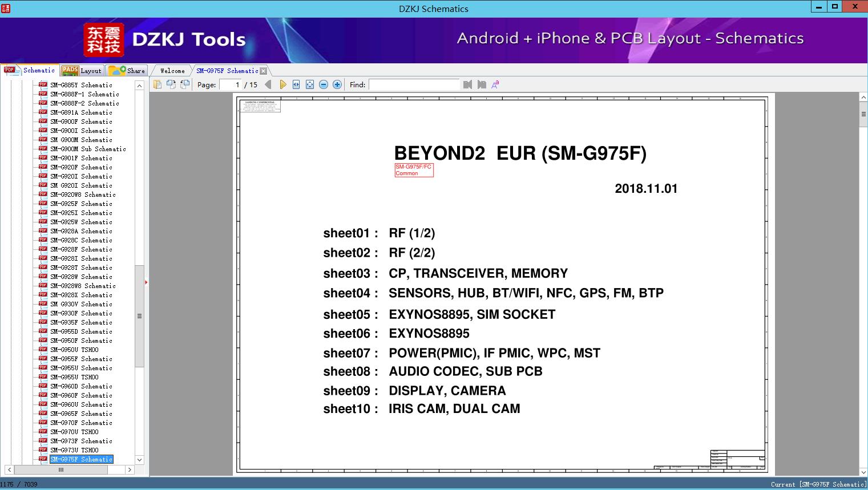The width and height of the screenshot is (868, 490).
Task: Click PDF icon beside SM-G975F Schematic
Action: [x=43, y=459]
